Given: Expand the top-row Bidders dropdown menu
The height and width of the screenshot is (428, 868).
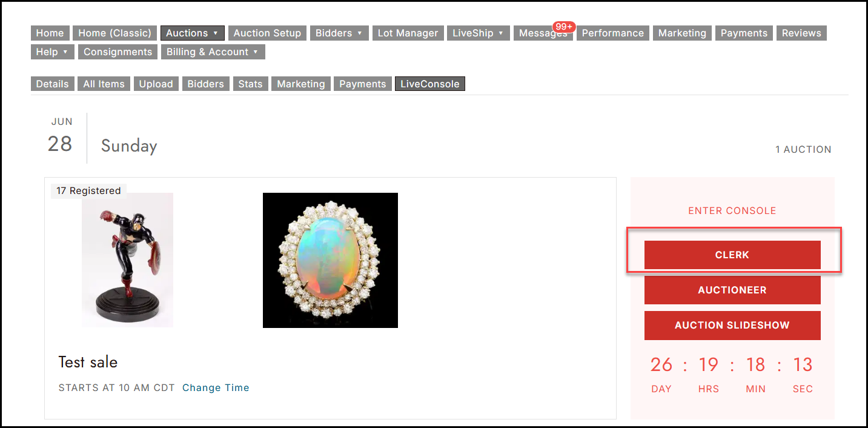Looking at the screenshot, I should pos(339,33).
